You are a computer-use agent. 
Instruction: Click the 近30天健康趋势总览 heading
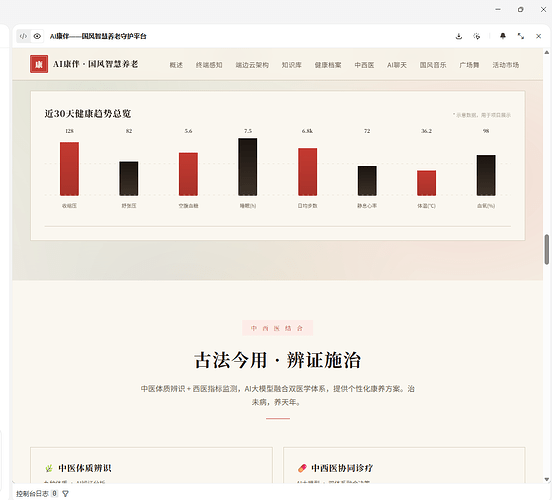coord(88,114)
